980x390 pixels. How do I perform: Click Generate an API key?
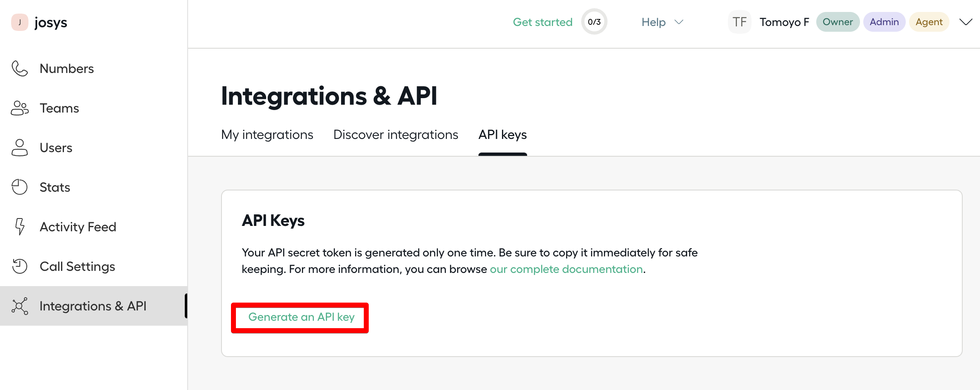(301, 317)
